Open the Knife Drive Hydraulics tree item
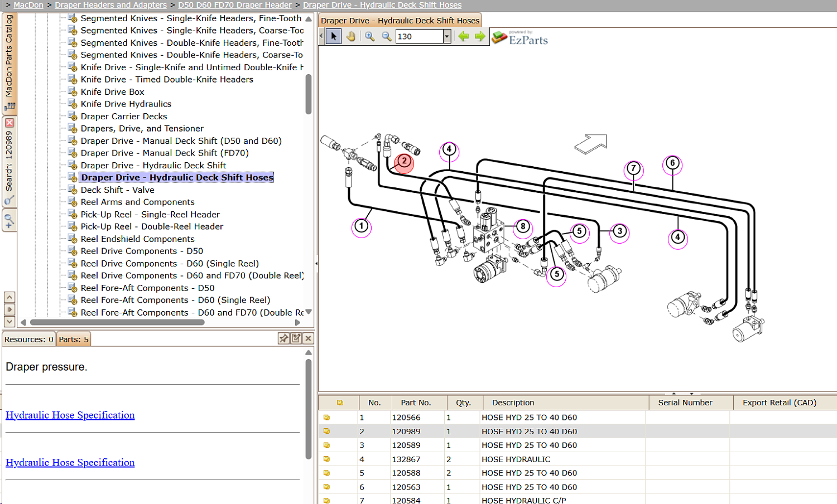 [126, 104]
